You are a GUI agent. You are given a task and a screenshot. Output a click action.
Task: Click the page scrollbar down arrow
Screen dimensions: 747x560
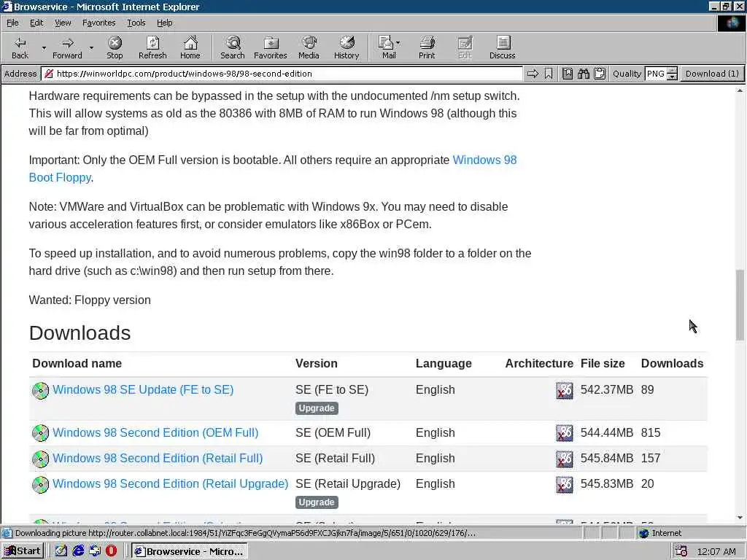[x=740, y=518]
